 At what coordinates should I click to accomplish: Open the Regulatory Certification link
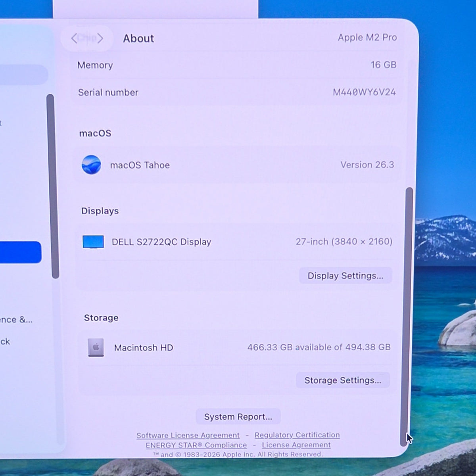(x=297, y=435)
